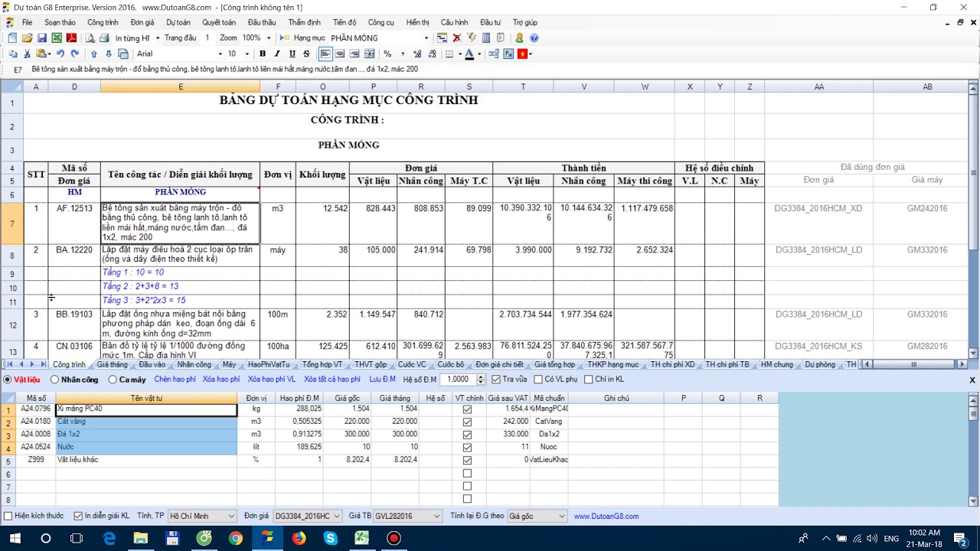The height and width of the screenshot is (551, 980).
Task: Click the Xóa tất cả hao phí link
Action: tap(332, 380)
